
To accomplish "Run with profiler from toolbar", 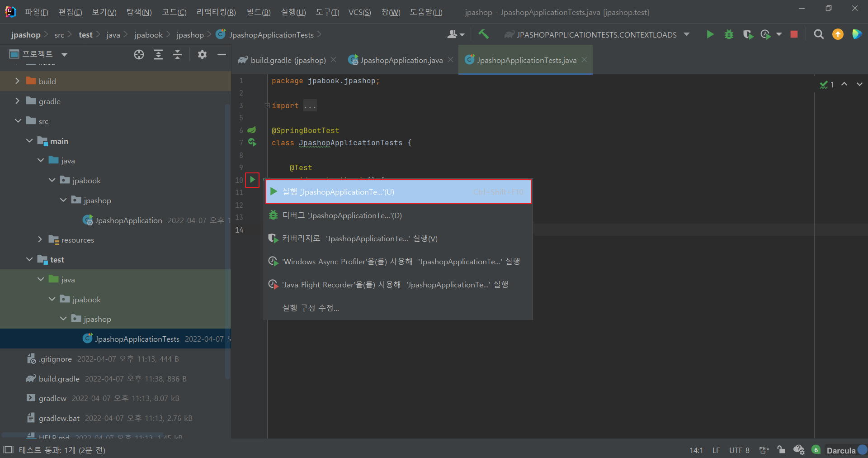I will 766,34.
